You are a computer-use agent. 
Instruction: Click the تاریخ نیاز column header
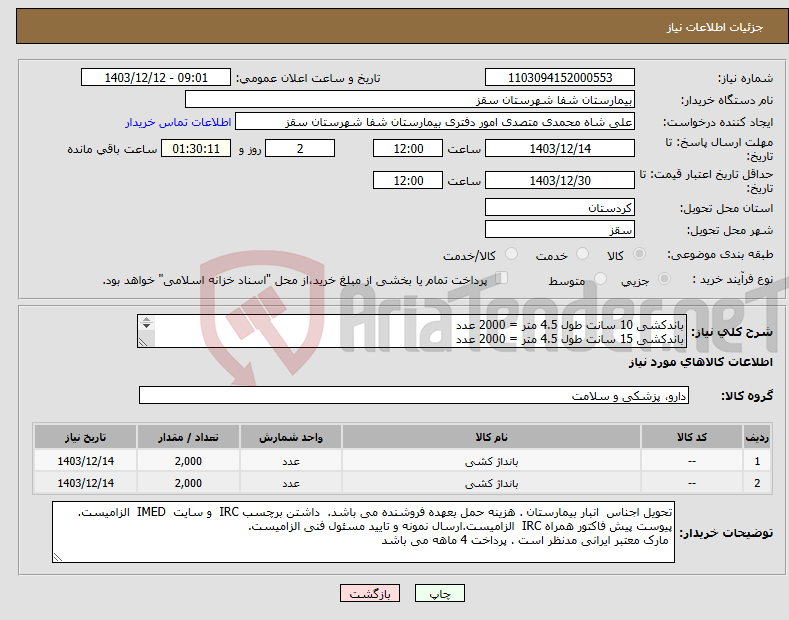pos(86,437)
